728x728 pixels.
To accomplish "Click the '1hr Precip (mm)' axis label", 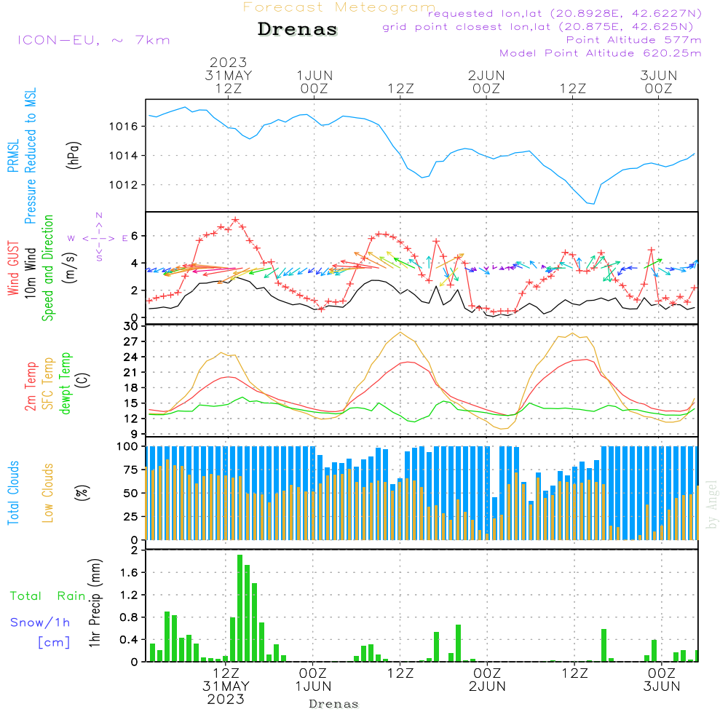I will tap(95, 603).
